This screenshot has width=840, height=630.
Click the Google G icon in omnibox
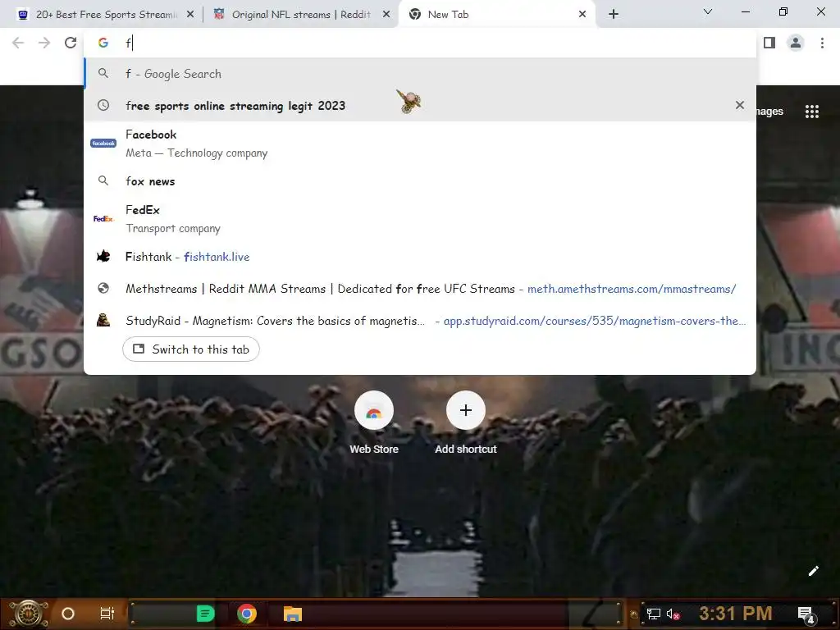point(103,43)
